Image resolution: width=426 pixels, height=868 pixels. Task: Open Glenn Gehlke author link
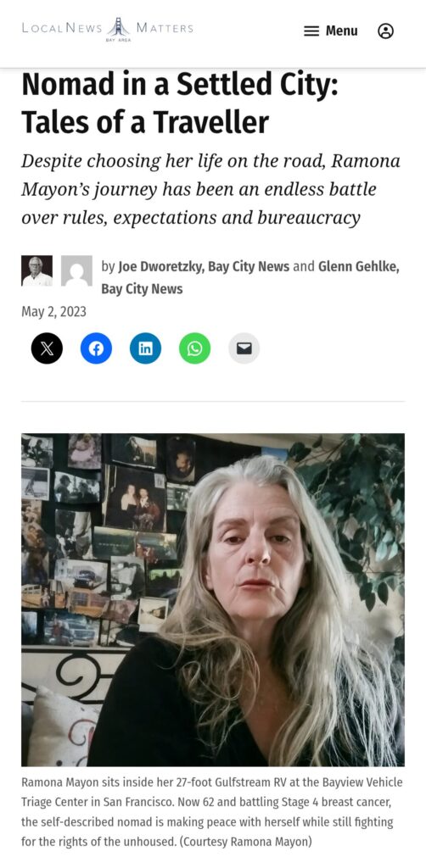[356, 267]
